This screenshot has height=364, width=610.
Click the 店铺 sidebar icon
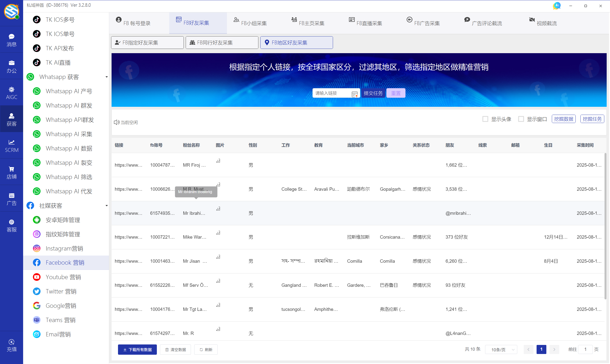pyautogui.click(x=11, y=172)
